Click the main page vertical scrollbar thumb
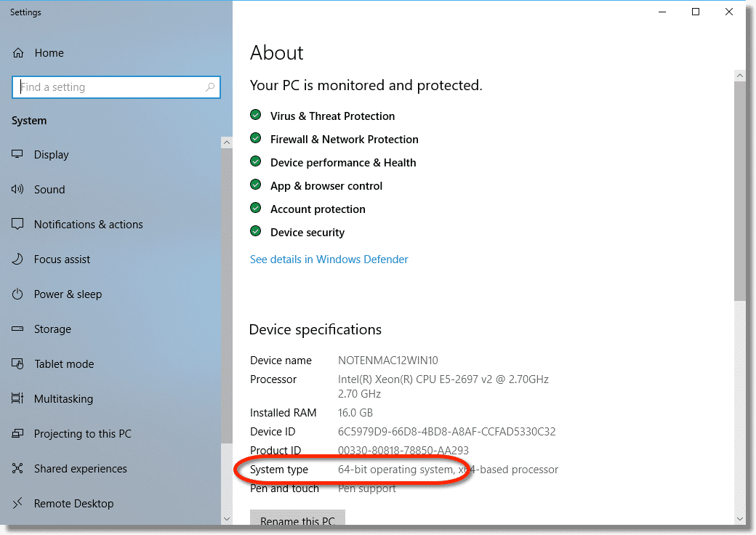The width and height of the screenshot is (756, 535). click(x=739, y=189)
